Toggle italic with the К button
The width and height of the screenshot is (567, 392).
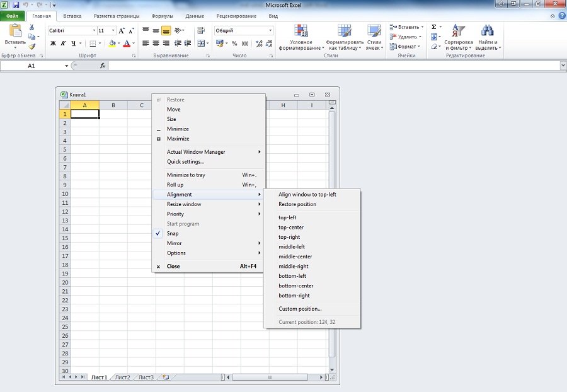click(63, 43)
